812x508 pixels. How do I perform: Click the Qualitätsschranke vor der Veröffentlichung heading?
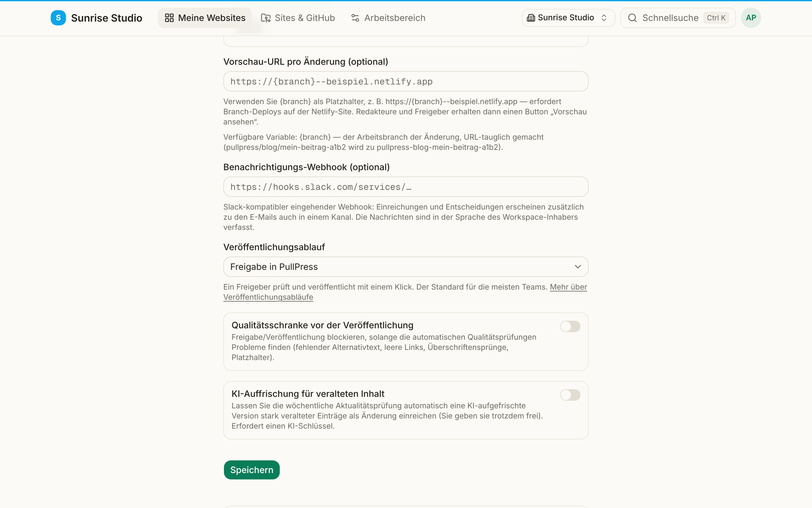point(323,325)
